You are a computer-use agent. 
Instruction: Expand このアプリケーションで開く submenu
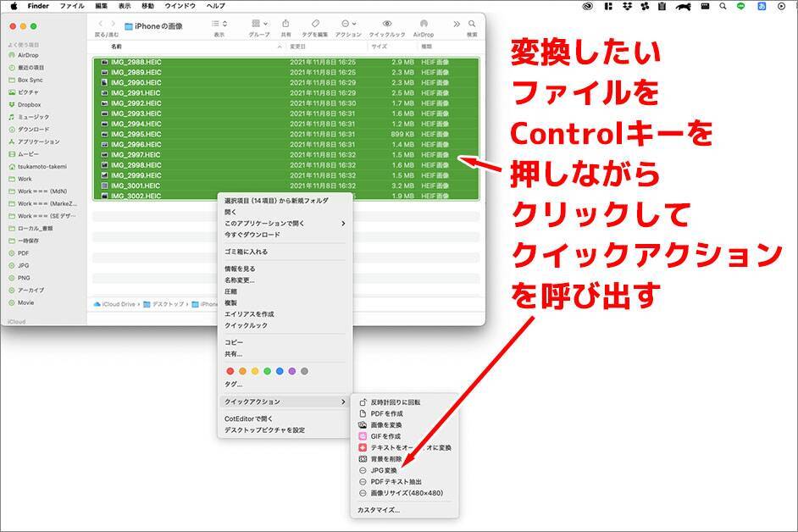pyautogui.click(x=285, y=223)
